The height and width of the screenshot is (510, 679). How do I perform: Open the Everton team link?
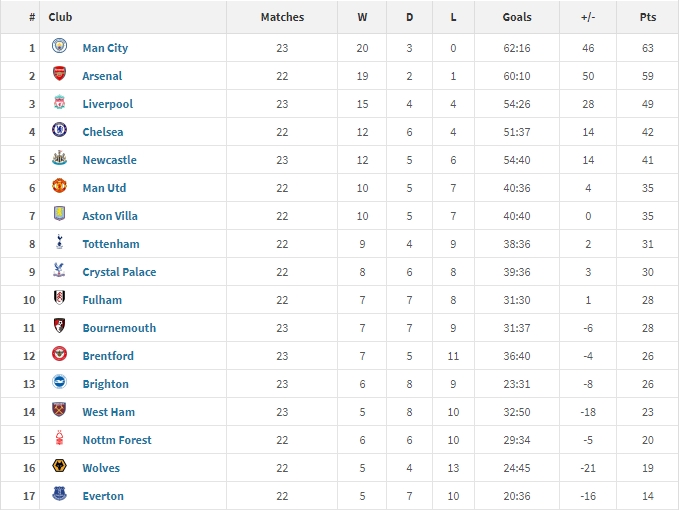pos(103,496)
